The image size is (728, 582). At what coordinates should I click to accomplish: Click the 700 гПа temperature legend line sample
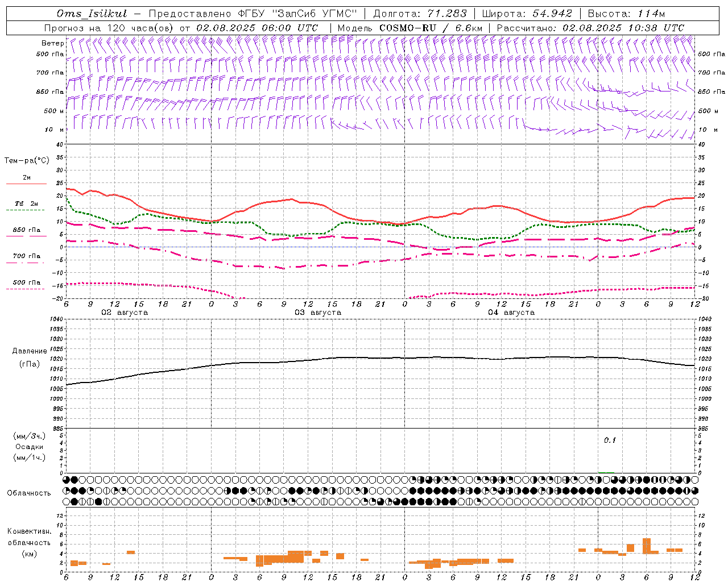(x=25, y=263)
